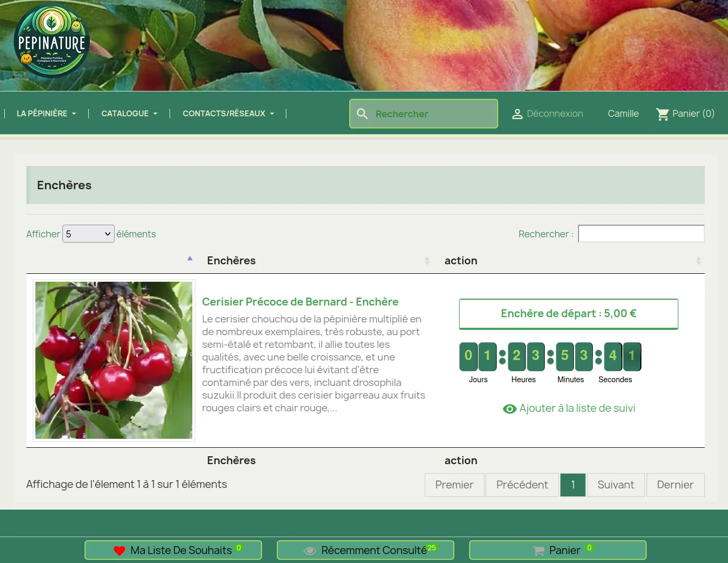
Task: Click the table Rechercher filter field
Action: [641, 234]
